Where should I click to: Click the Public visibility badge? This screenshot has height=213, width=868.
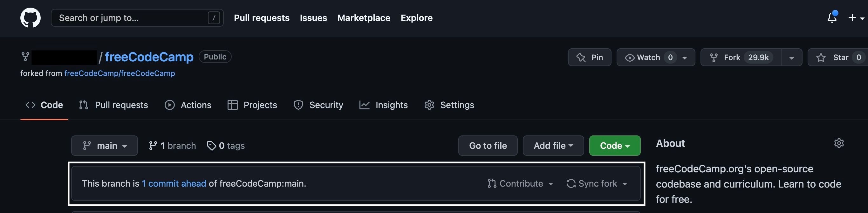click(x=215, y=57)
